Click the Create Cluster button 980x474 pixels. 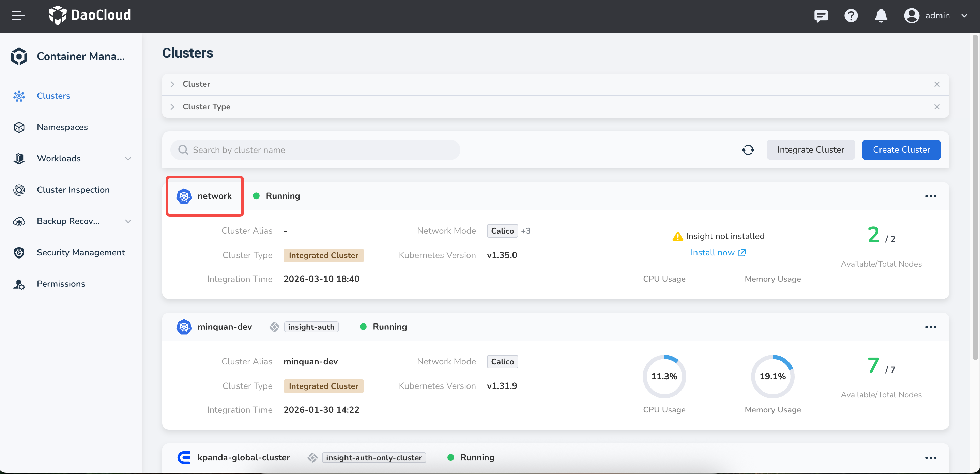(x=901, y=150)
